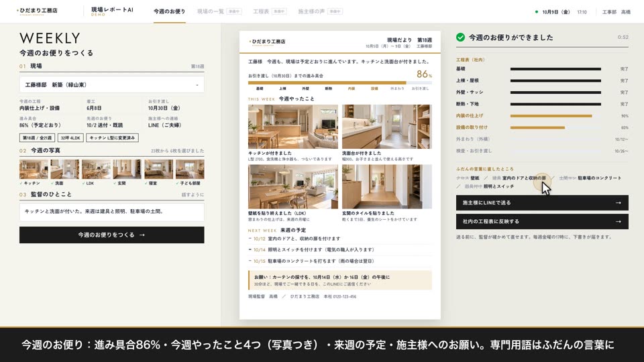
Task: Open the kitchen photo in the newsletter
Action: coord(293,127)
